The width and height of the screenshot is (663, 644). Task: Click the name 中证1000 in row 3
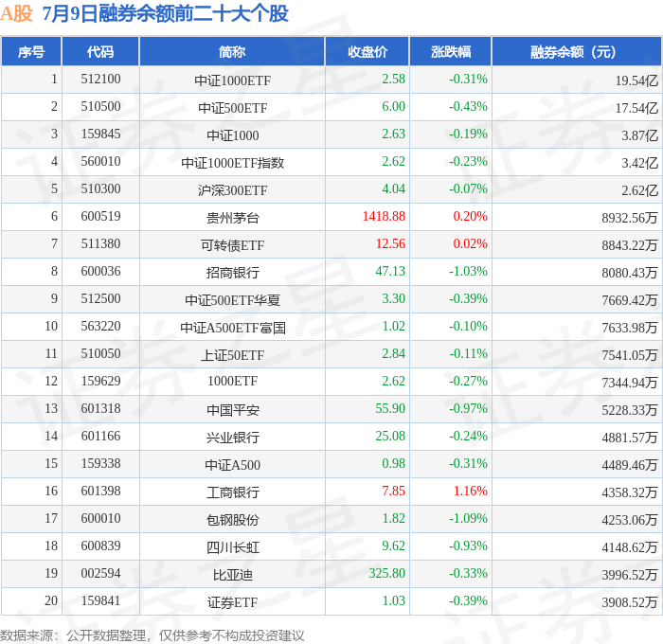click(233, 135)
